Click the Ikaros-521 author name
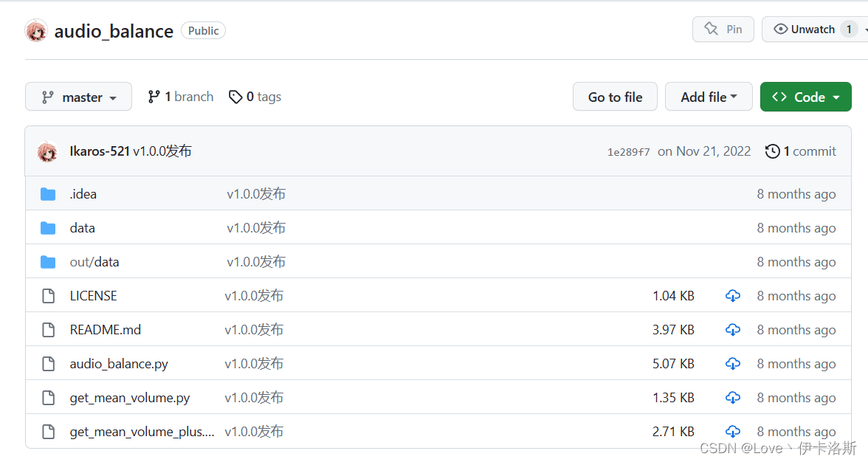Viewport: 868px width, 462px height. click(x=100, y=151)
